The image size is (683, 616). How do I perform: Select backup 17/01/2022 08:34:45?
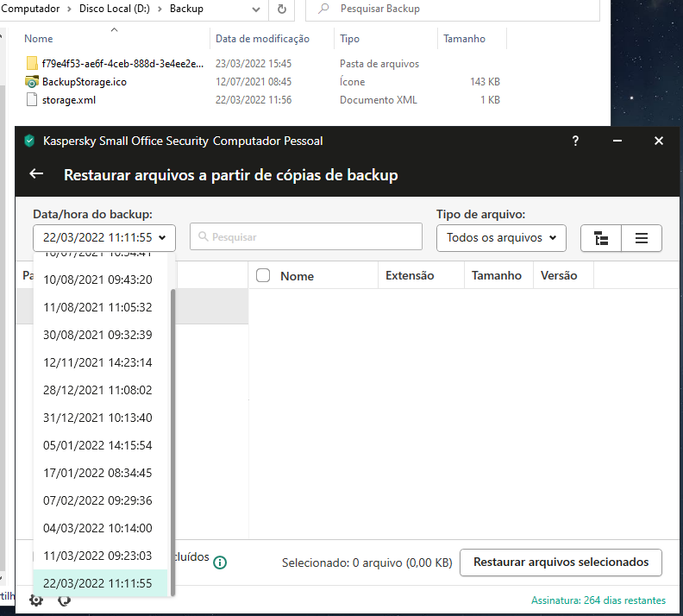[100, 473]
